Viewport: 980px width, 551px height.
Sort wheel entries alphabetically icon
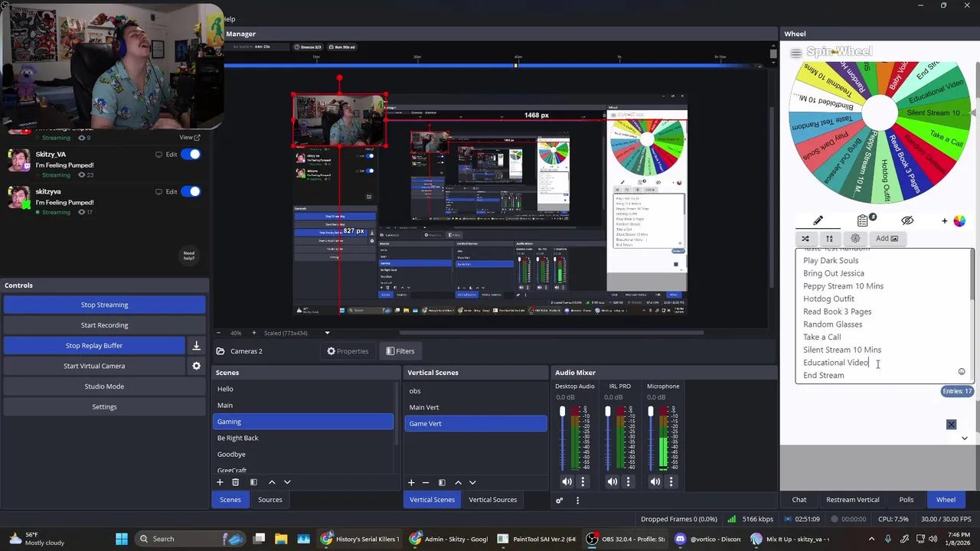[829, 238]
